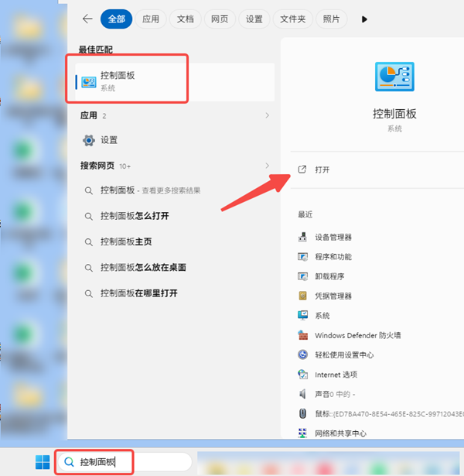Screen dimensions: 464x476
Task: Click the taskbar search box
Action: [124, 462]
